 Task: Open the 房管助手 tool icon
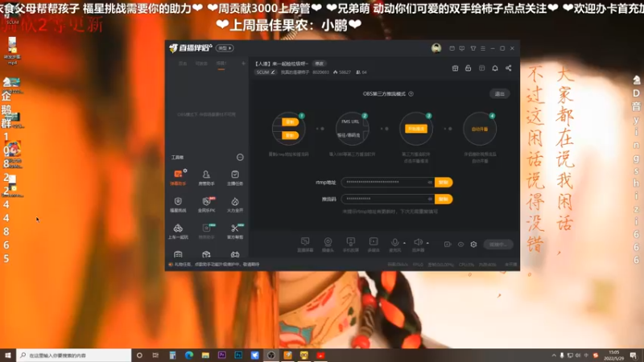pos(206,177)
